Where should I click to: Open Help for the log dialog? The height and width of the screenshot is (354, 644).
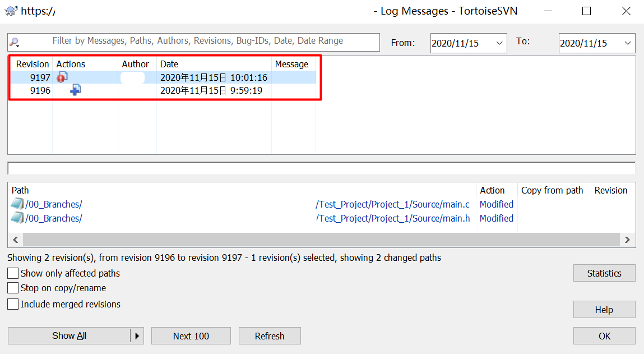[604, 309]
